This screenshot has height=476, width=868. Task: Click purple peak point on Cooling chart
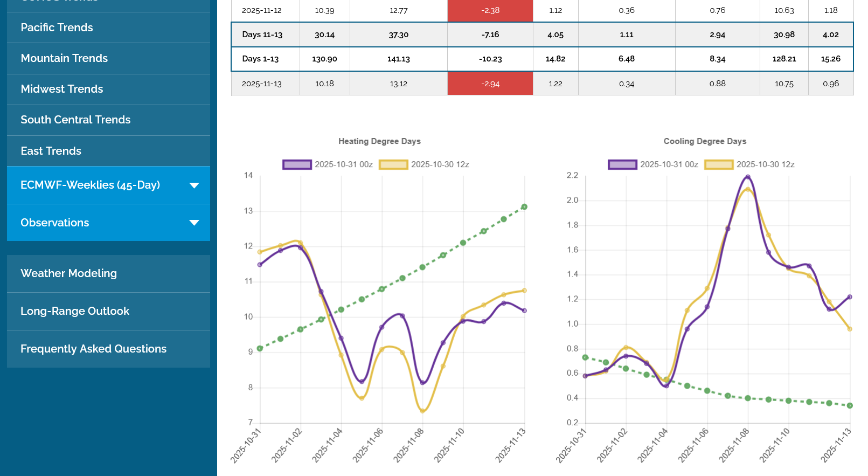(x=748, y=177)
